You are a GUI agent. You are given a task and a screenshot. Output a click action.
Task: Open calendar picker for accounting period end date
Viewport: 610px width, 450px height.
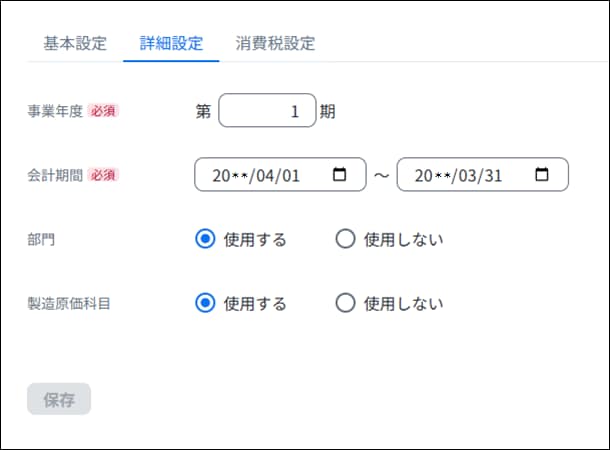[x=542, y=175]
